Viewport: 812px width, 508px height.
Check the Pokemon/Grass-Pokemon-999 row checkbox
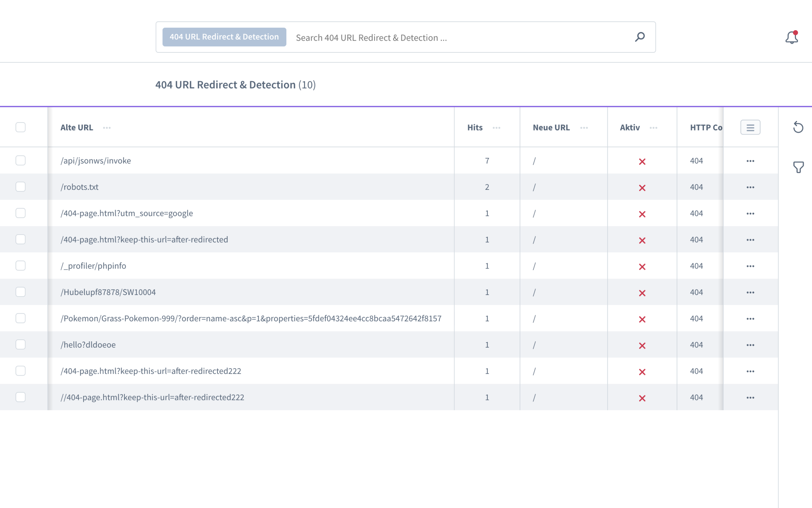coord(21,318)
